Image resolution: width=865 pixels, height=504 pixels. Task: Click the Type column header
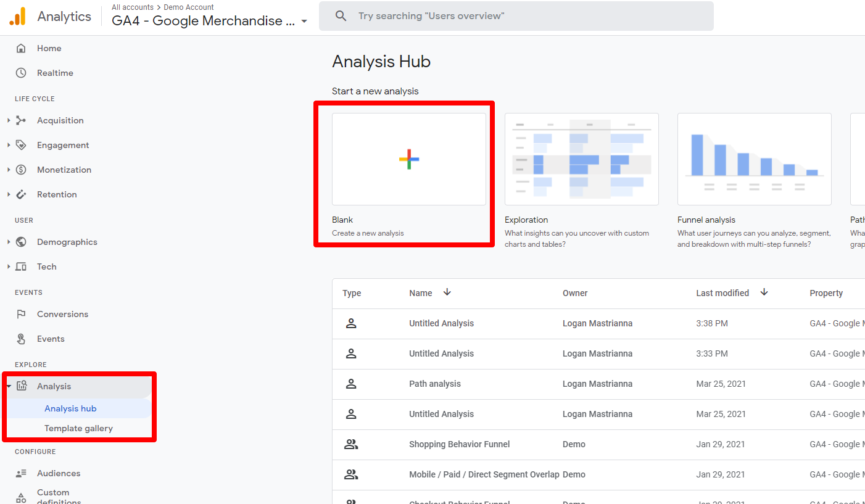pyautogui.click(x=352, y=293)
